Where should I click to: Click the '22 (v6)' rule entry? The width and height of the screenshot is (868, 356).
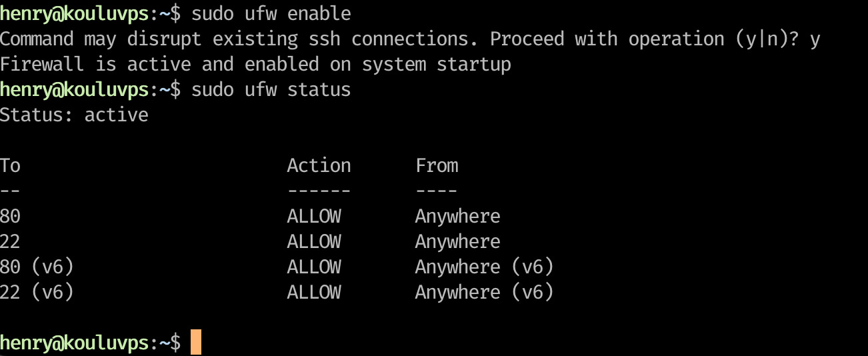(x=37, y=292)
